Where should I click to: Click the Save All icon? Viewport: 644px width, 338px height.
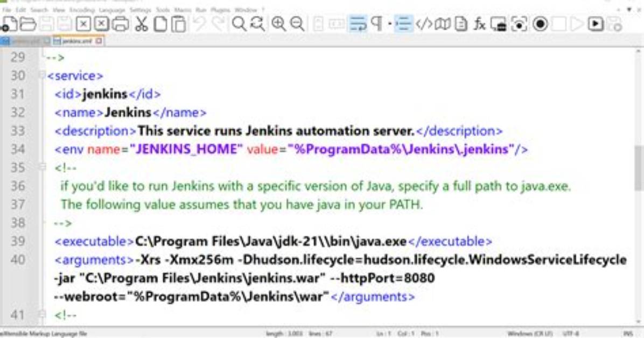pos(65,24)
